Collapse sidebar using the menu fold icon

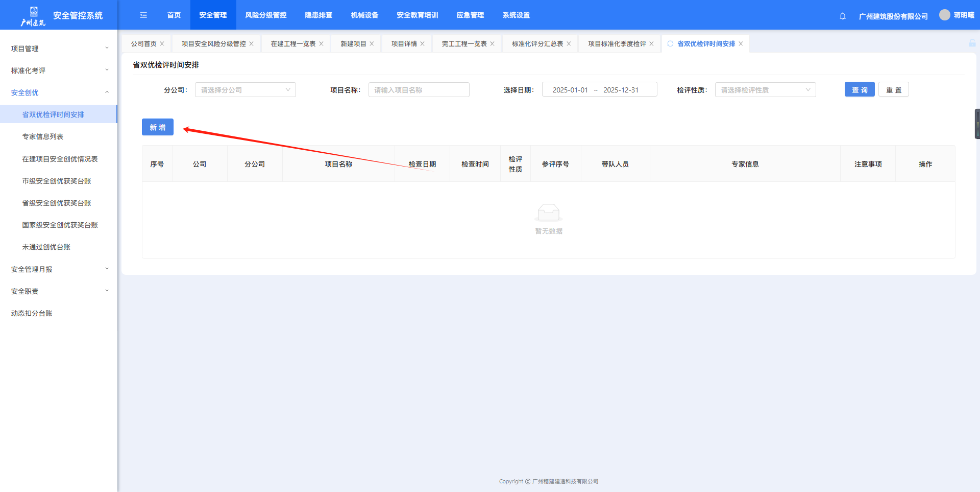[143, 15]
